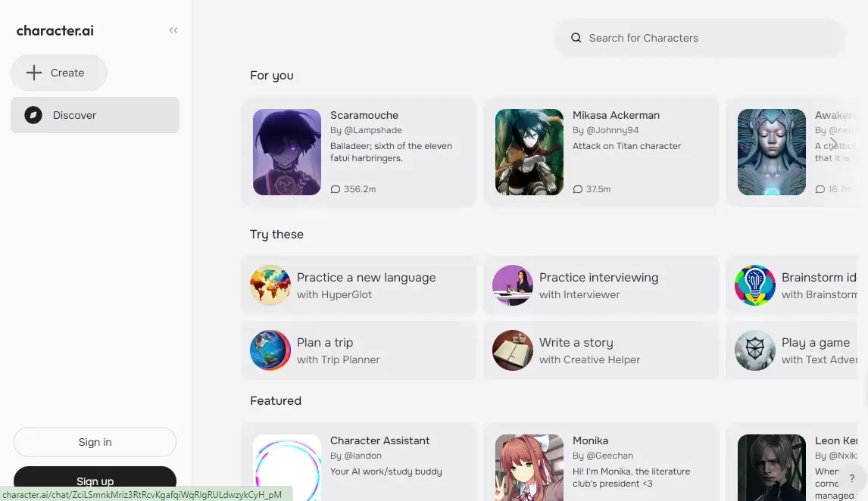Click Character Assistant title text
This screenshot has height=501, width=868.
[379, 440]
